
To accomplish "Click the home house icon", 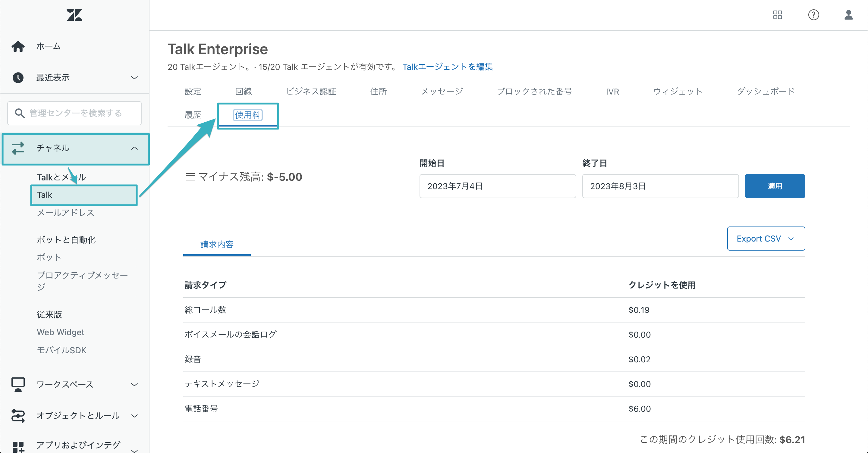I will (18, 46).
